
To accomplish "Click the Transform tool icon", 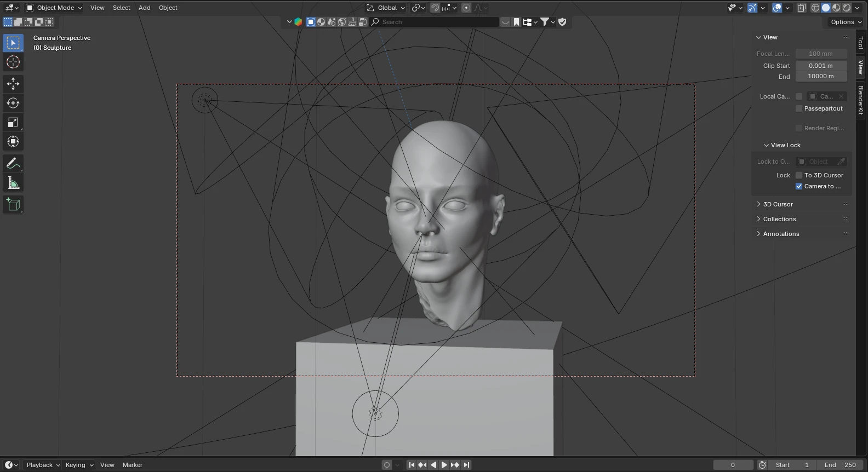I will pyautogui.click(x=13, y=142).
